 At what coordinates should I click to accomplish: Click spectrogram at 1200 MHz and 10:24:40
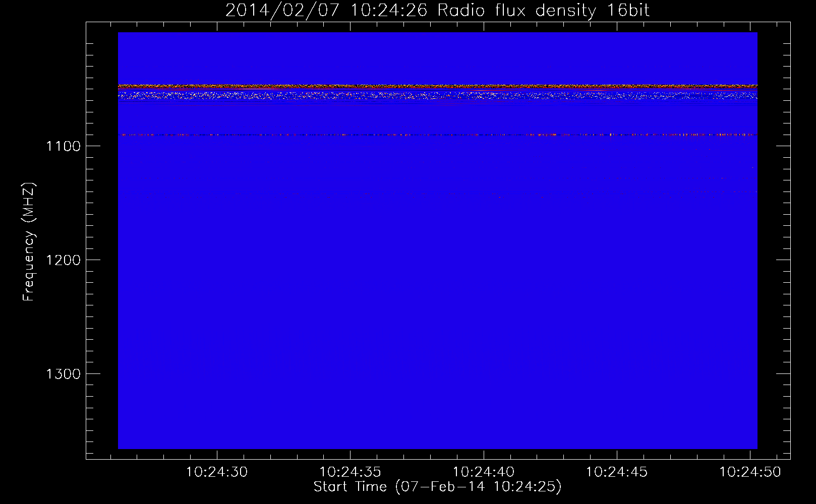coord(484,260)
